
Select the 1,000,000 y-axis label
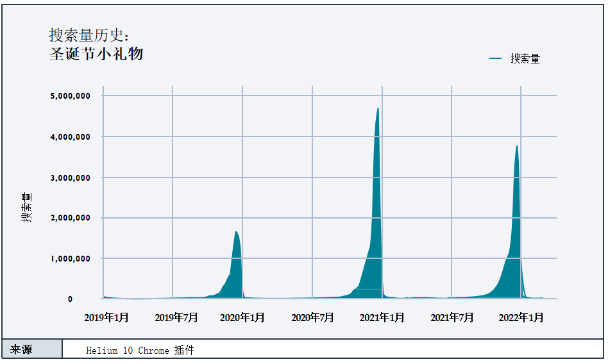(x=70, y=259)
